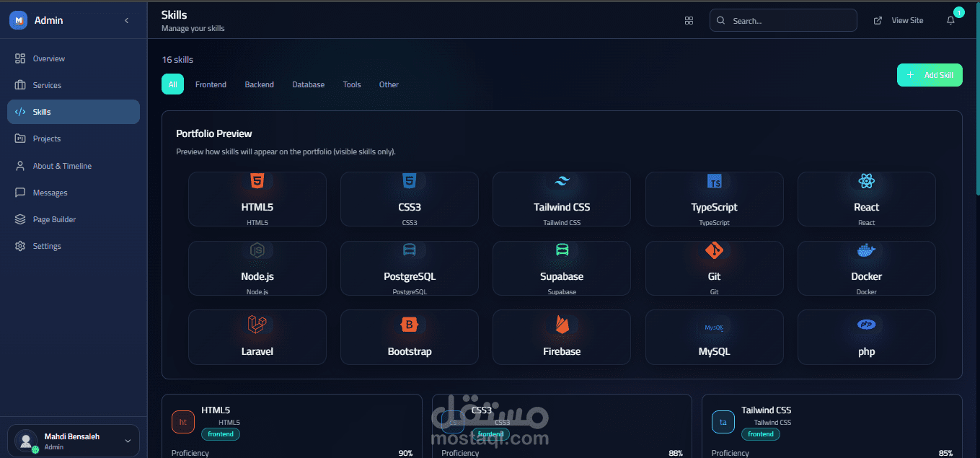
Task: Click the '16 skills' count text
Action: click(177, 60)
